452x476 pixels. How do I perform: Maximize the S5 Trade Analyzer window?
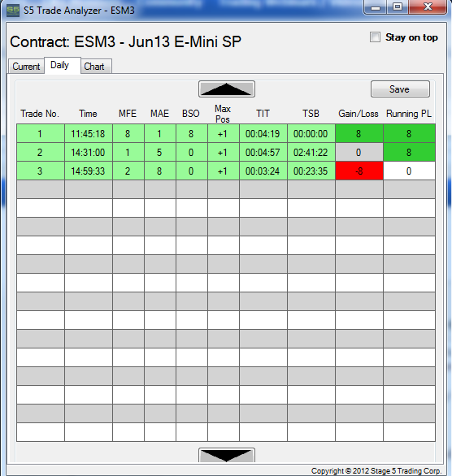(x=398, y=7)
